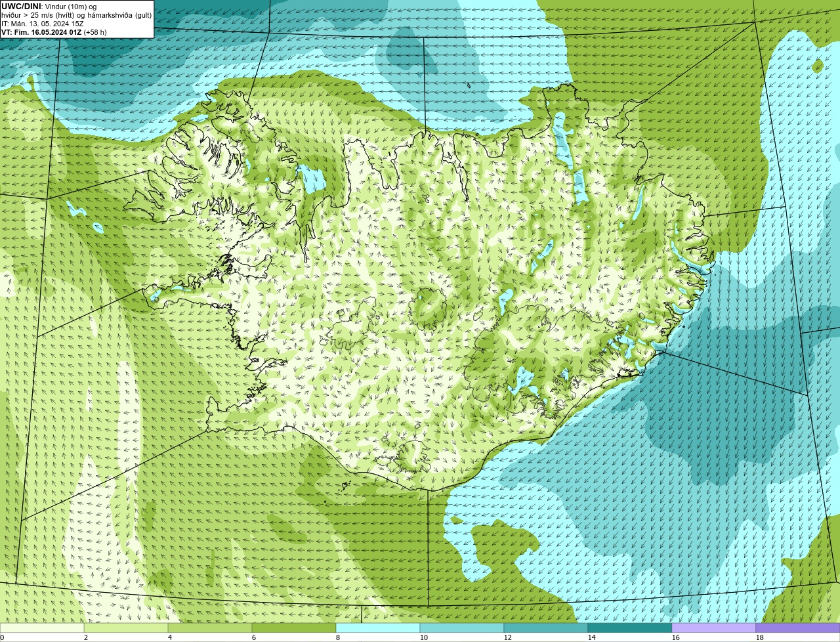The image size is (840, 642).
Task: Click the dark green 6–8 m/s legend swatch
Action: pos(294,628)
